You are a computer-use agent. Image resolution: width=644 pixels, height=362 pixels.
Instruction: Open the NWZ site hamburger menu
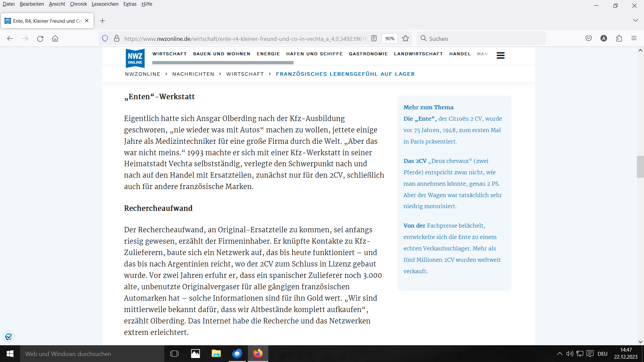(x=500, y=55)
